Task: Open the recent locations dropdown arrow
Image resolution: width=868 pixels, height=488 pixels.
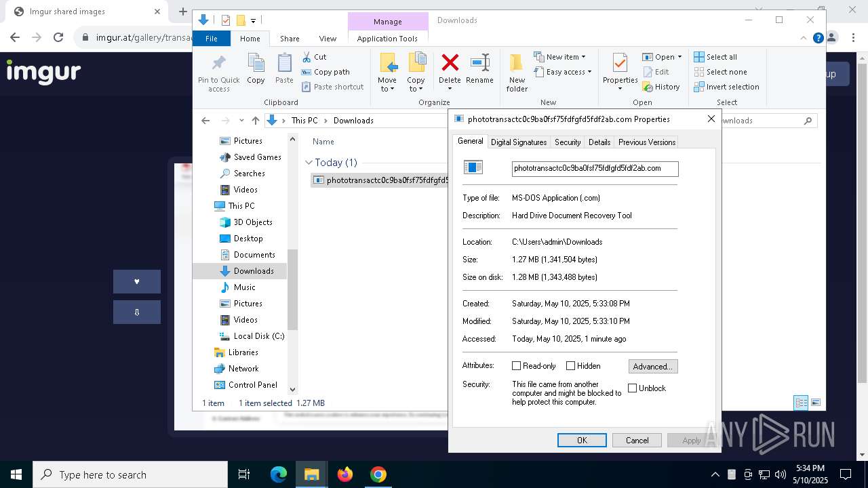Action: click(241, 121)
